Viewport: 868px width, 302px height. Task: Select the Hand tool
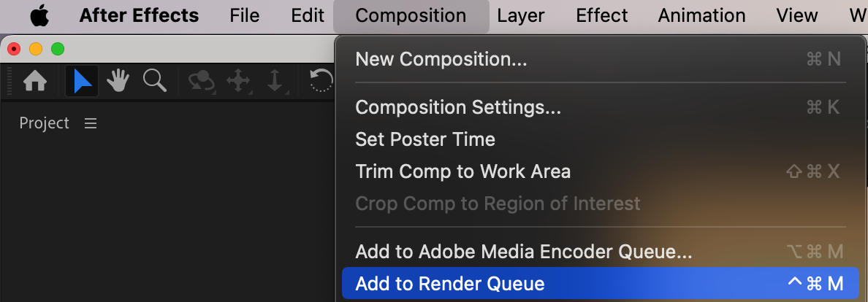pos(118,81)
